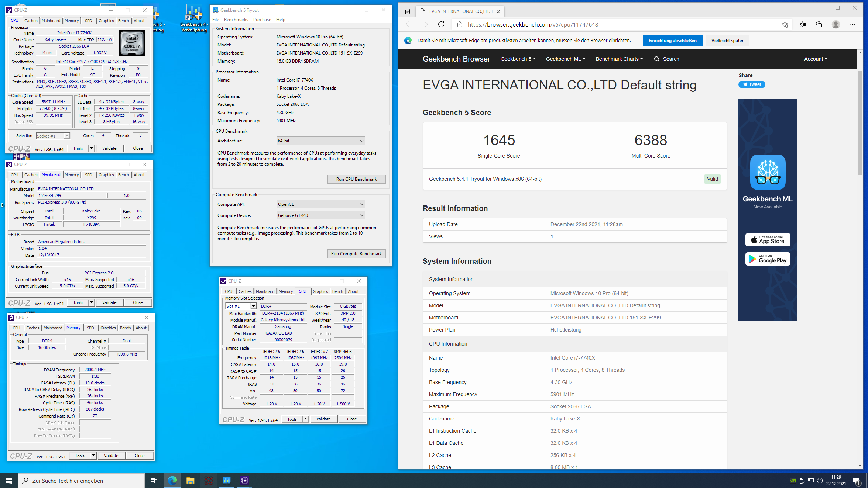Click the scroll down arrow of browser page

(860, 465)
